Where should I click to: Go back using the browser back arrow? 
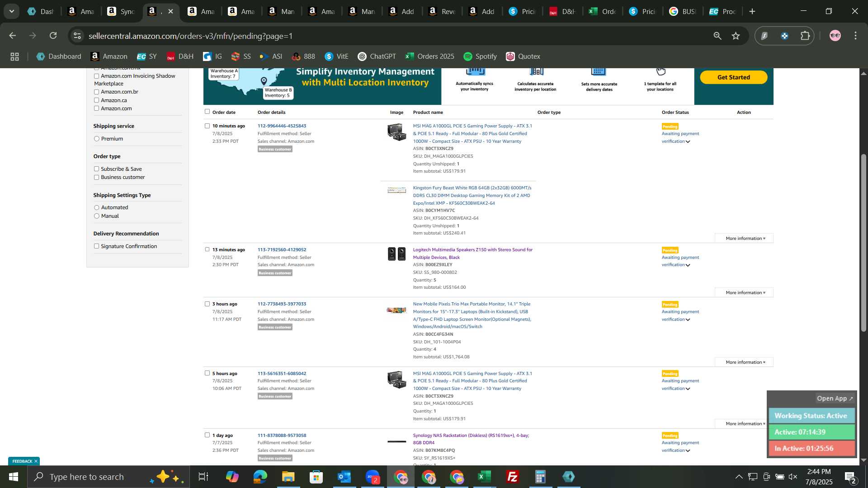pyautogui.click(x=13, y=36)
